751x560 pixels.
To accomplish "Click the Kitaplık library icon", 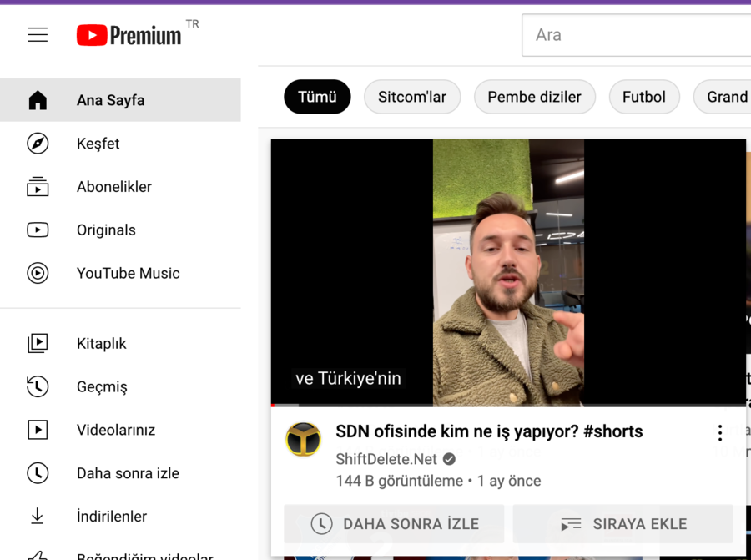I will pyautogui.click(x=38, y=344).
